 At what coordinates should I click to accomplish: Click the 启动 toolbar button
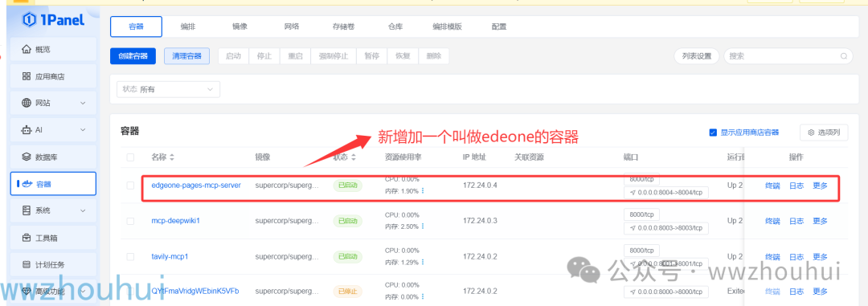click(233, 56)
